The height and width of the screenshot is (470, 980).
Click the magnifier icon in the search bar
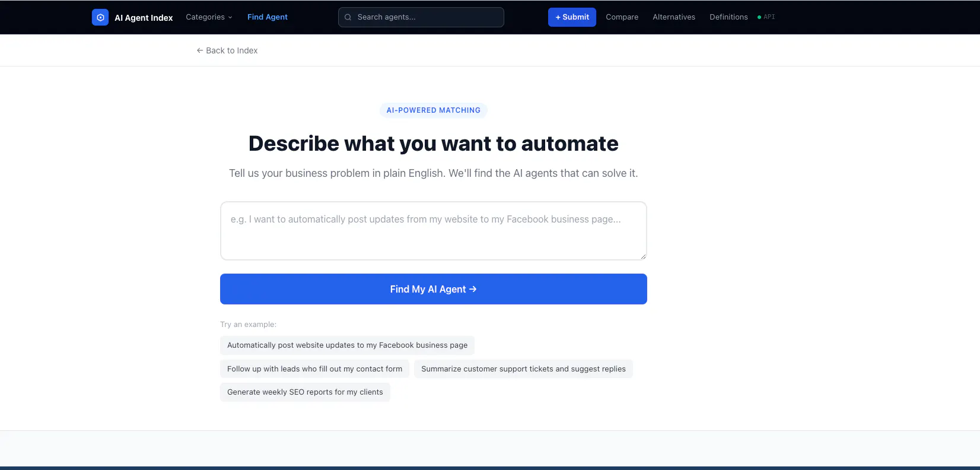(348, 17)
